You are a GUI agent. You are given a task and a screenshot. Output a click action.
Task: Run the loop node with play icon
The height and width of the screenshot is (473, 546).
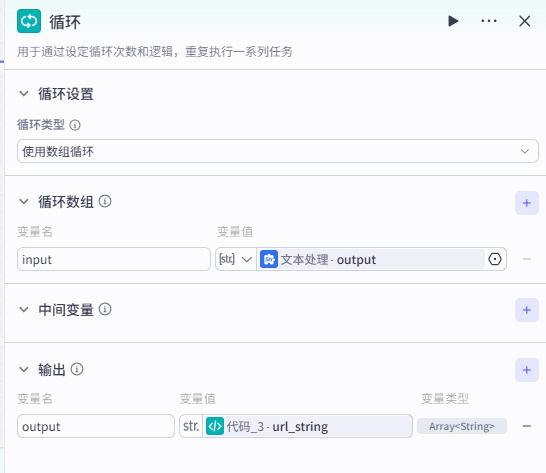tap(453, 21)
